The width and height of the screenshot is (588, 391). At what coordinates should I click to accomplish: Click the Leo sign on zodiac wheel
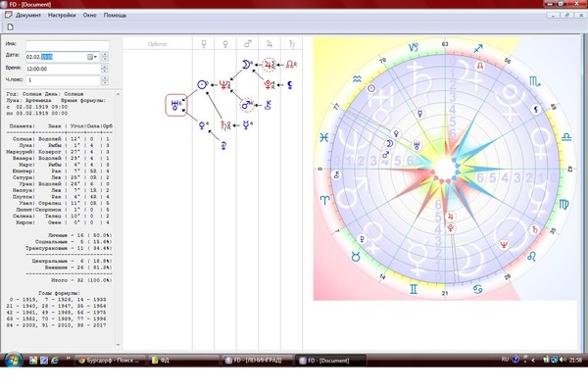pyautogui.click(x=531, y=257)
